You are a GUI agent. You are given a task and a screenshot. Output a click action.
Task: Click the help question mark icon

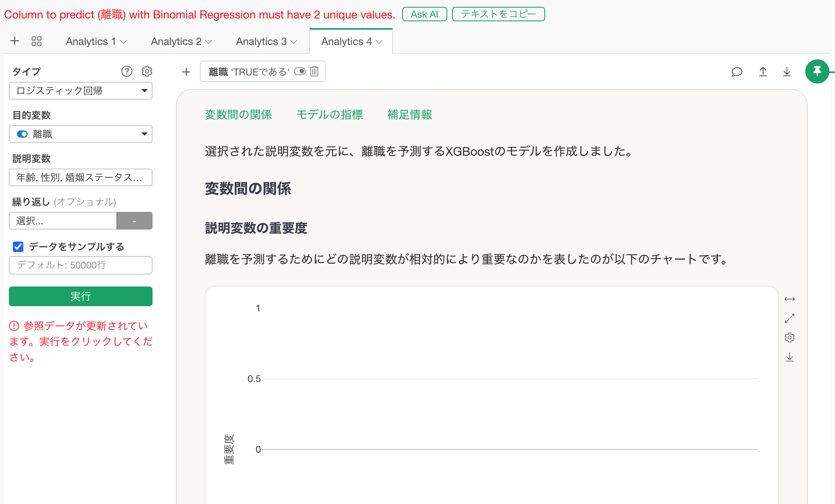(126, 71)
